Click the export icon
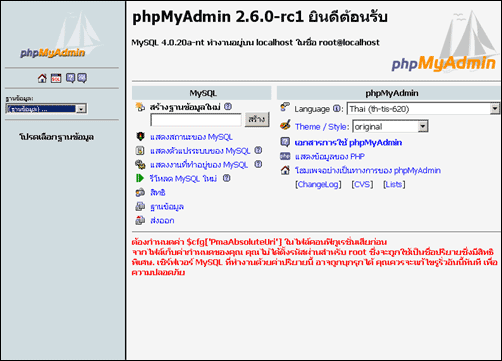Screen dimensions: 502x361 coord(140,220)
